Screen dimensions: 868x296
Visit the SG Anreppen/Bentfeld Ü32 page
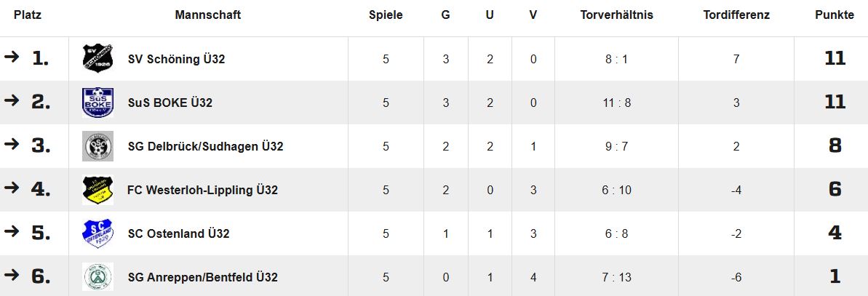click(202, 277)
